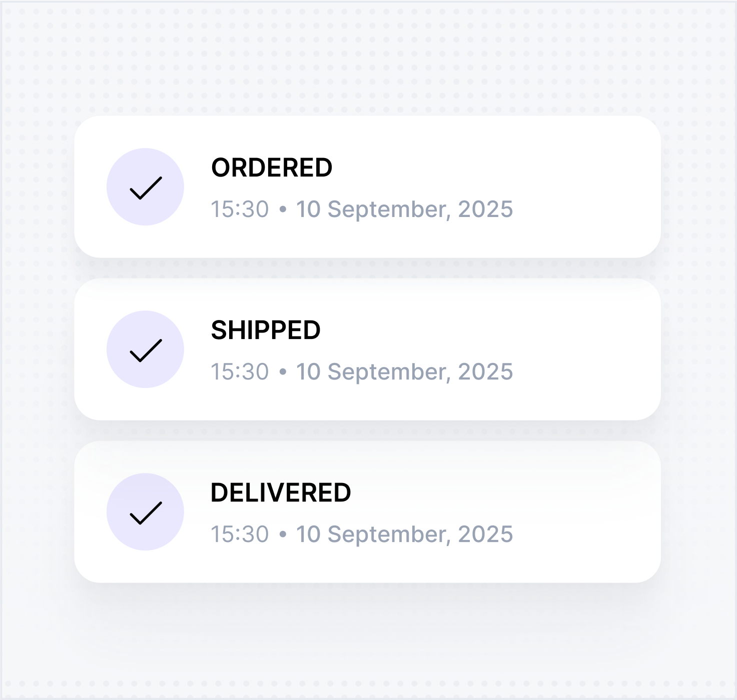Viewport: 737px width, 700px height.
Task: Click the checkmark icon beside DELIVERED
Action: pyautogui.click(x=145, y=512)
